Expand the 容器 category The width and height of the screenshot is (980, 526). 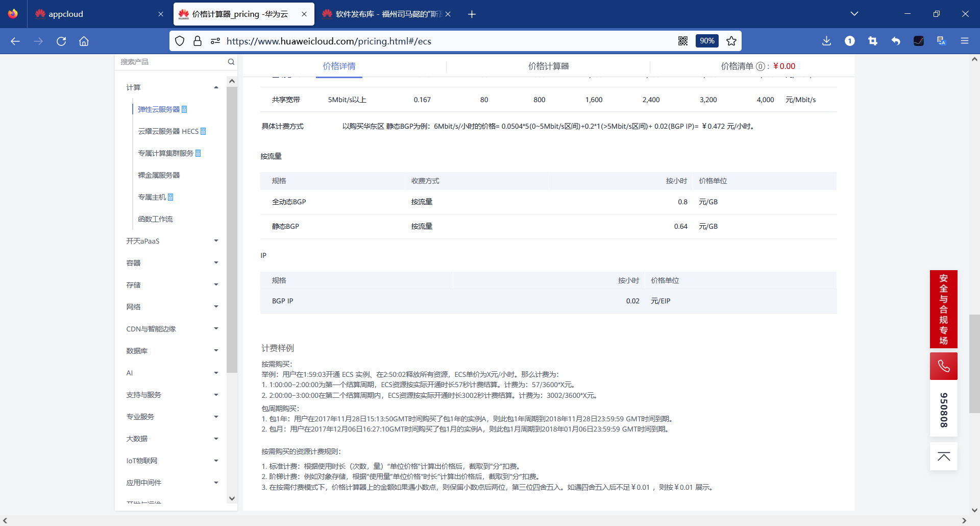click(216, 263)
